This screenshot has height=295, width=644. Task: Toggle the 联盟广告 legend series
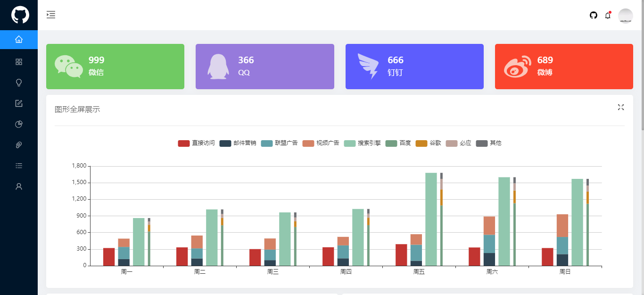(280, 143)
